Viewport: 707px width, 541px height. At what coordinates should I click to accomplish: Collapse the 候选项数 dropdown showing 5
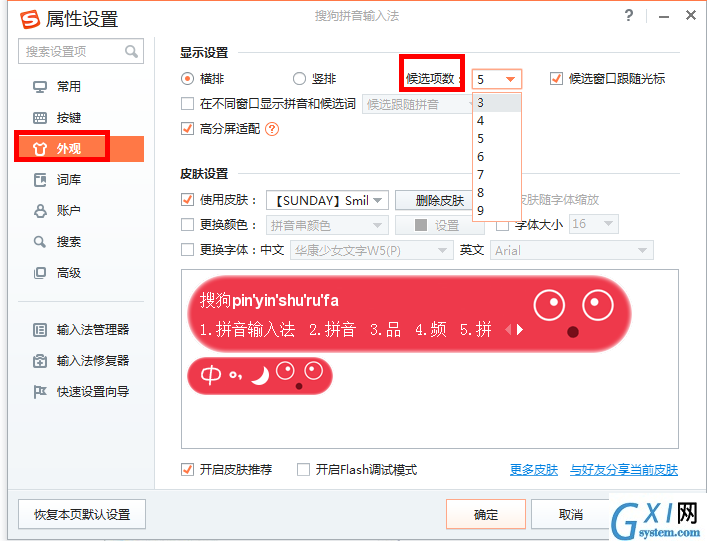[497, 79]
